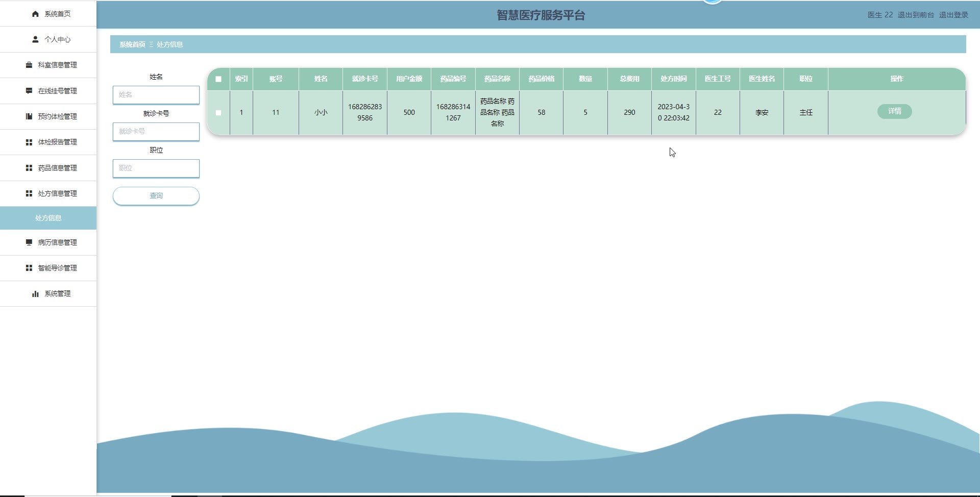Click the 医生 22 user label
Screen dimensions: 980x497
coord(880,15)
